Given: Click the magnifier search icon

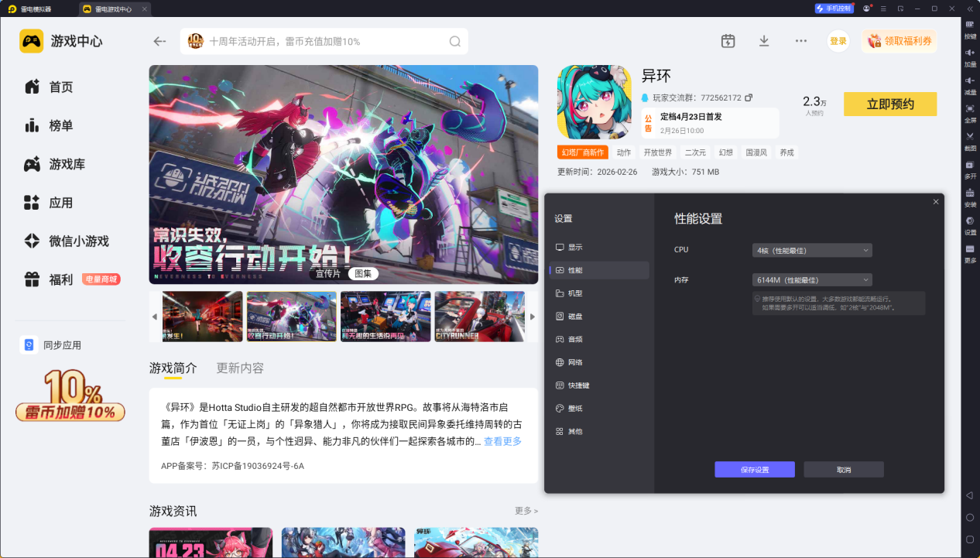Looking at the screenshot, I should [455, 42].
